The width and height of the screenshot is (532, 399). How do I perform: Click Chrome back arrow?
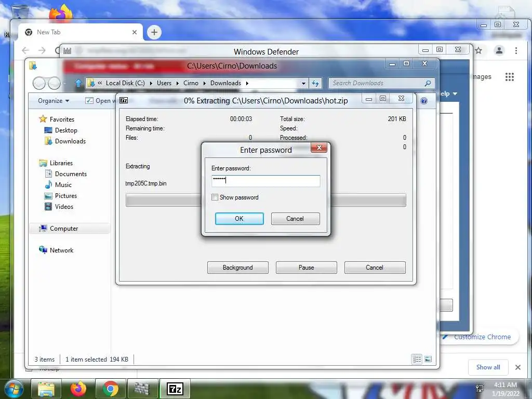pyautogui.click(x=25, y=50)
